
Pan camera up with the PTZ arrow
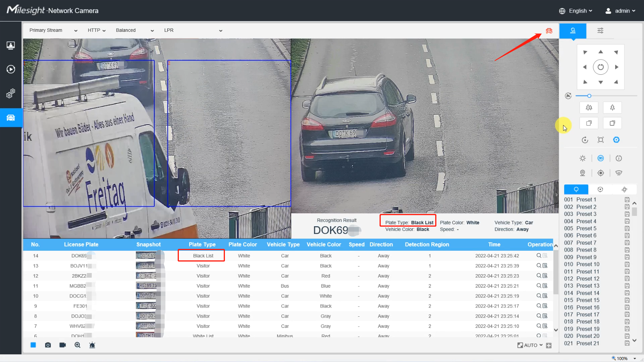pos(601,52)
